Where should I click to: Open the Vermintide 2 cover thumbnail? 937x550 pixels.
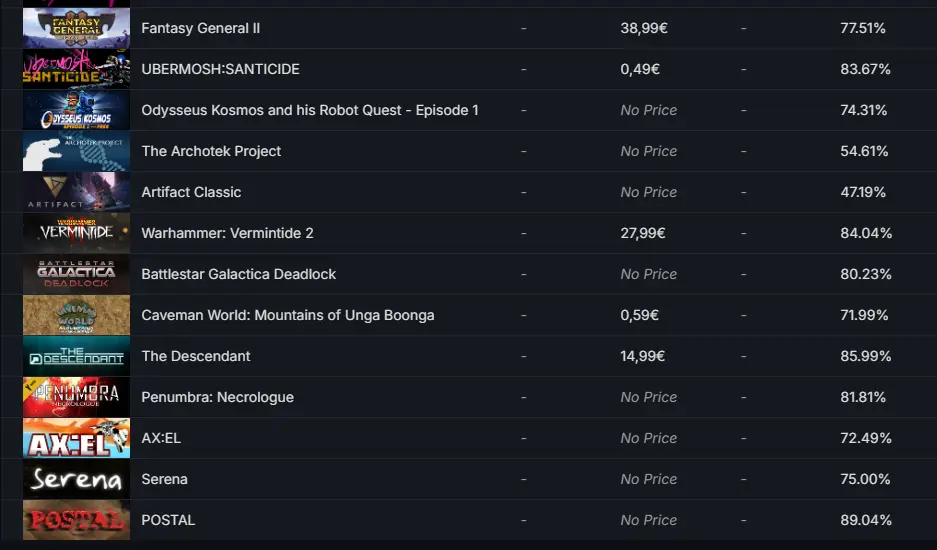click(76, 233)
